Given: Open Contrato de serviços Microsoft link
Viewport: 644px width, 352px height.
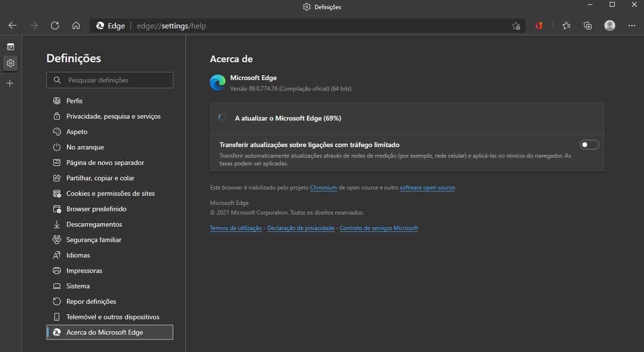Looking at the screenshot, I should click(x=379, y=228).
